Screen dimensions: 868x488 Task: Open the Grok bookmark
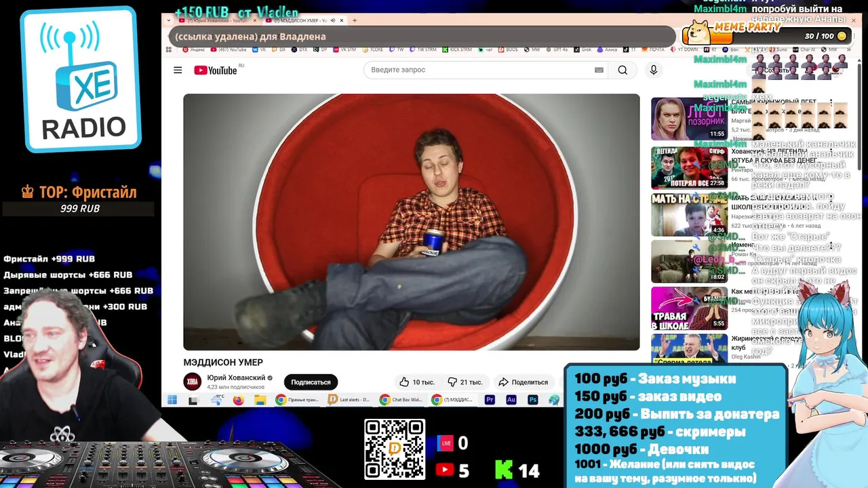583,49
